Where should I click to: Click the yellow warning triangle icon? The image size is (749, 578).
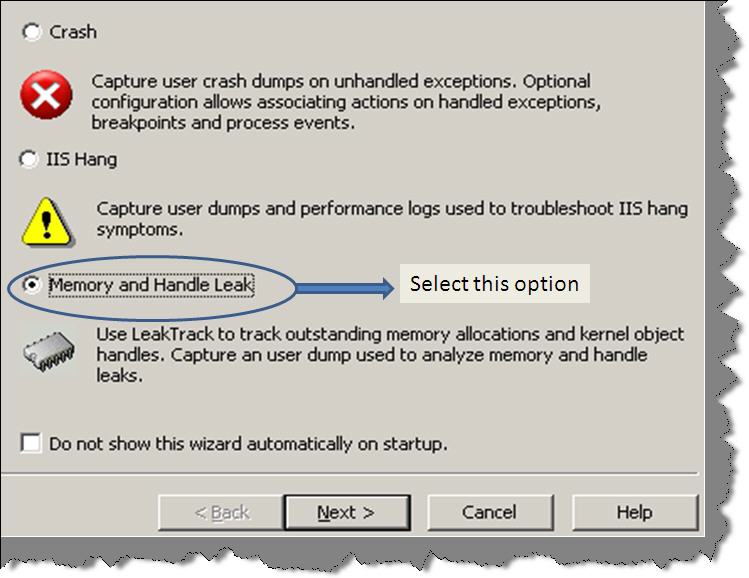[47, 222]
